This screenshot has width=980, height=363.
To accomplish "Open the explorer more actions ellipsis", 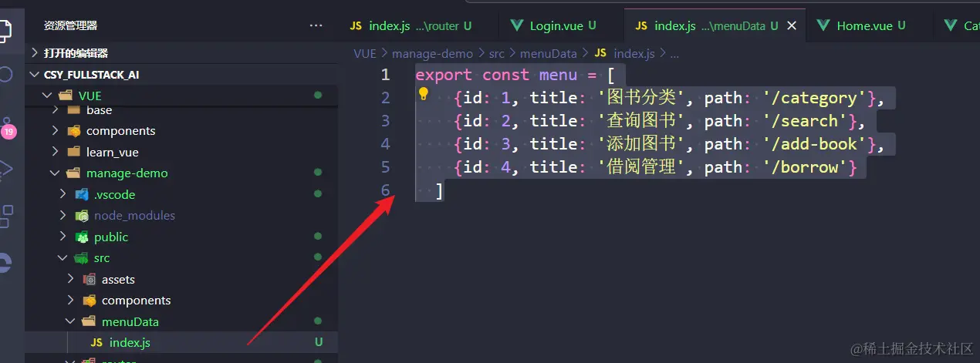I will coord(316,25).
